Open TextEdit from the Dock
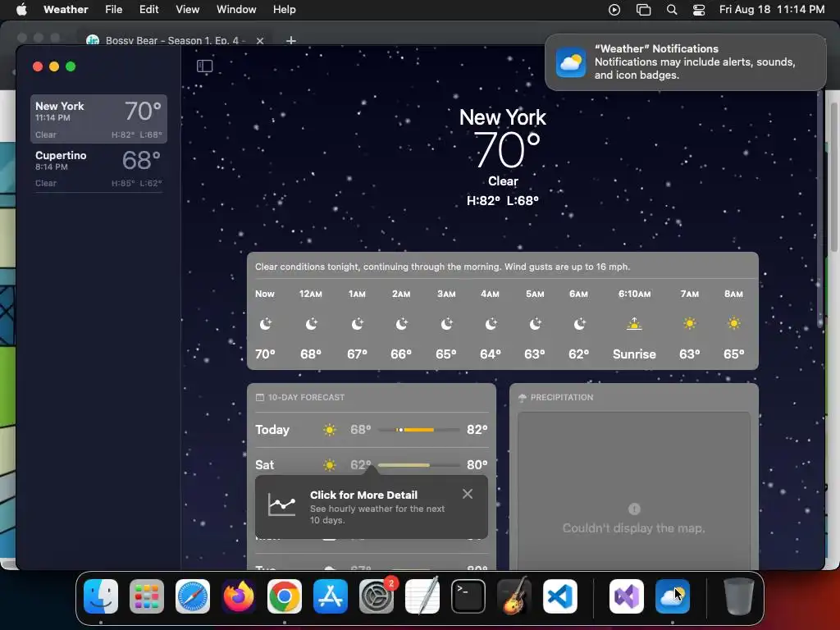Screen dimensions: 840x630 point(422,596)
